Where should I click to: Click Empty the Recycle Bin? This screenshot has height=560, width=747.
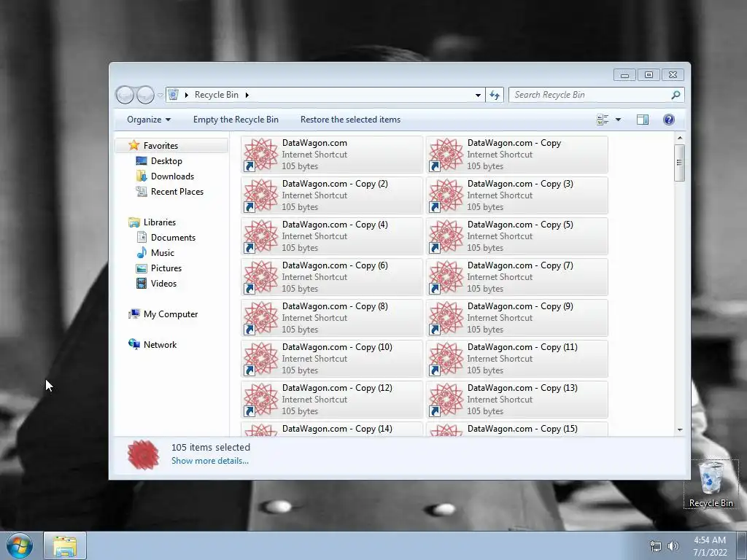coord(236,120)
